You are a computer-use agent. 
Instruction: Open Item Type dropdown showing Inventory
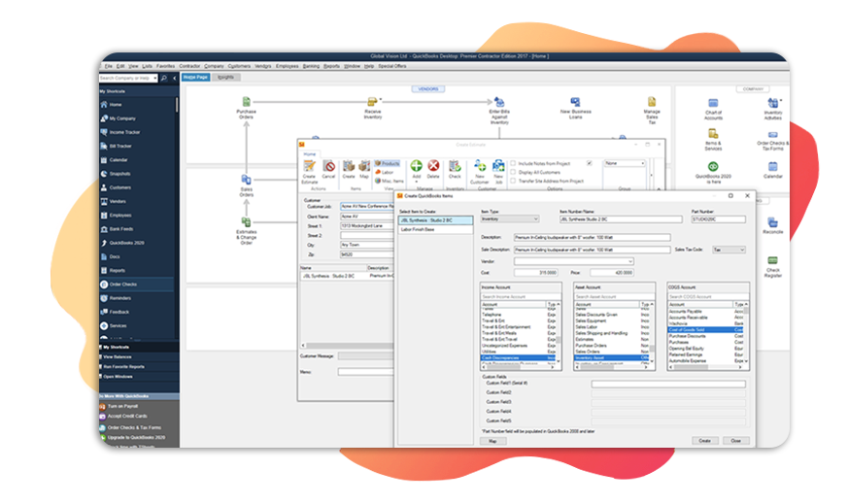click(509, 219)
